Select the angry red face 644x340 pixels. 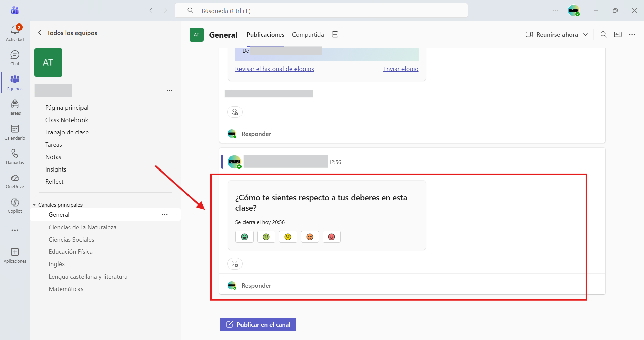click(x=331, y=237)
